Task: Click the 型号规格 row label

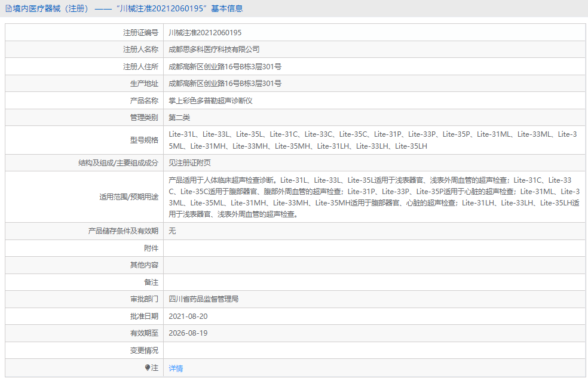Action: 144,140
